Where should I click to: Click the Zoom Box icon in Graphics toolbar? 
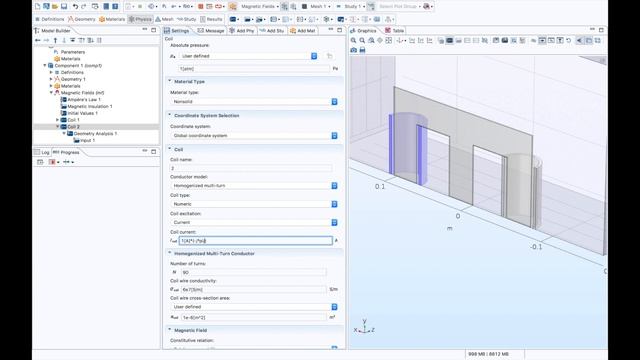pos(371,40)
